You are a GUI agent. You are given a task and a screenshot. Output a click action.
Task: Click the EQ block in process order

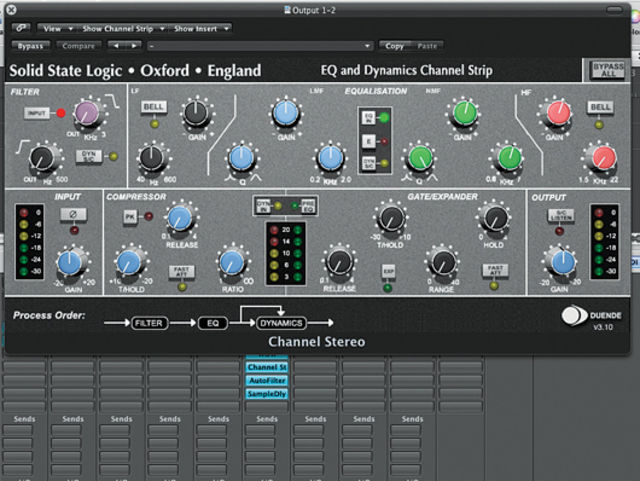213,323
